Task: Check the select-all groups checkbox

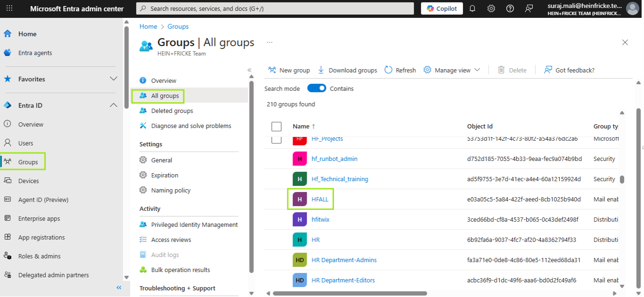Action: pyautogui.click(x=277, y=127)
